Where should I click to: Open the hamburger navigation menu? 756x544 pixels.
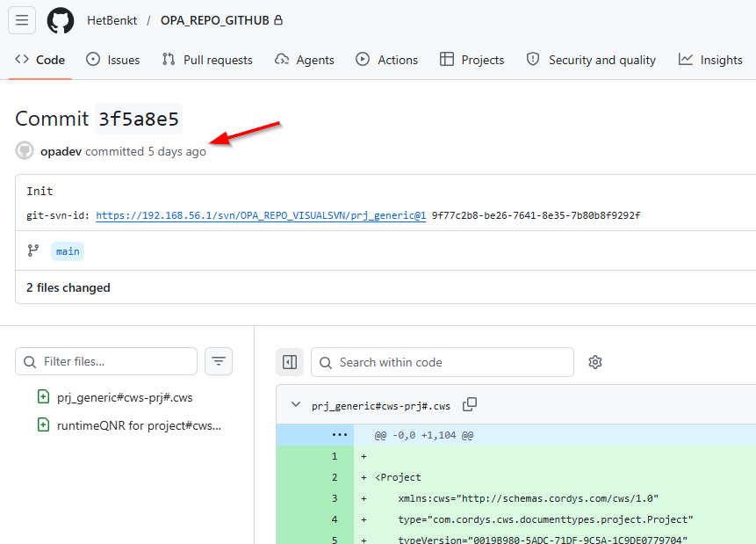tap(22, 20)
